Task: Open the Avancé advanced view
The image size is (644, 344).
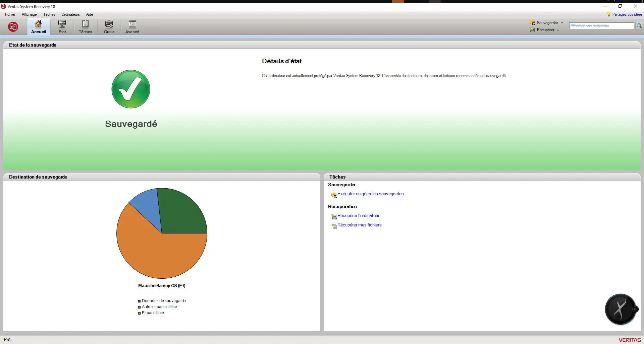Action: pos(132,27)
